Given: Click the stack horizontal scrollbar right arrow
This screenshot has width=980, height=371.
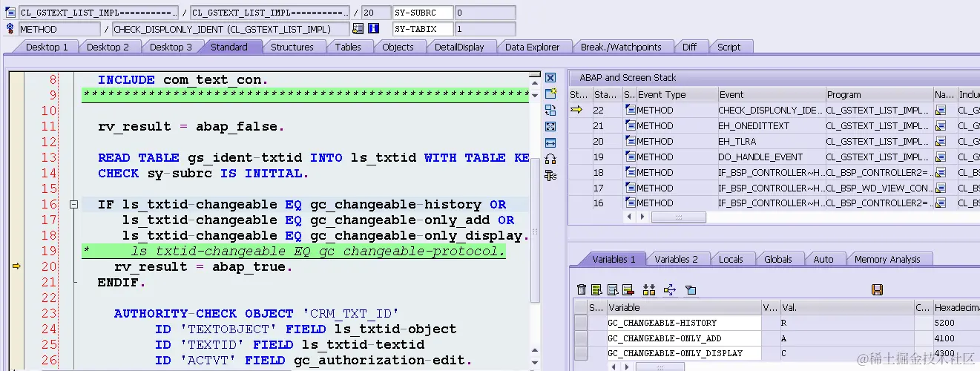Looking at the screenshot, I should click(x=642, y=217).
